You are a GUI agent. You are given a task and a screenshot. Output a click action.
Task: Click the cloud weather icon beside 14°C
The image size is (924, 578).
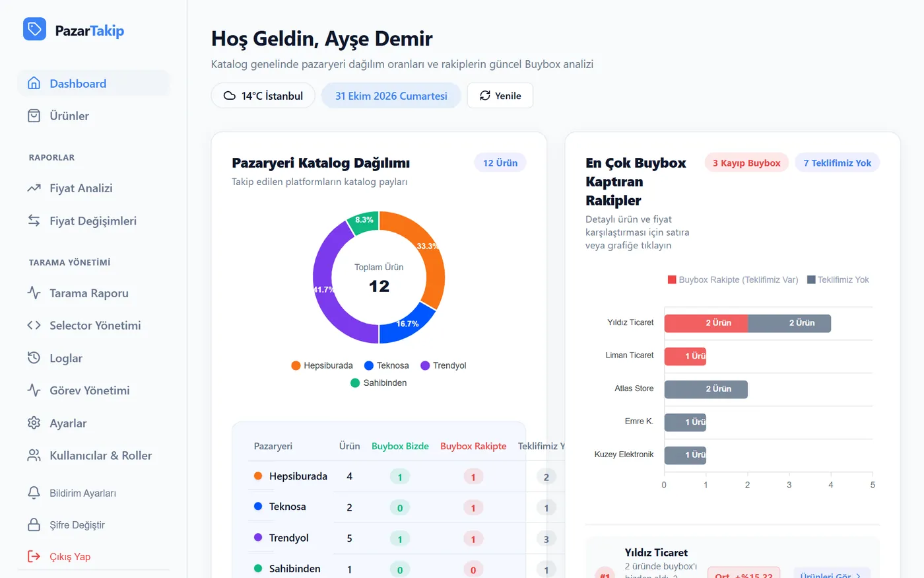230,96
